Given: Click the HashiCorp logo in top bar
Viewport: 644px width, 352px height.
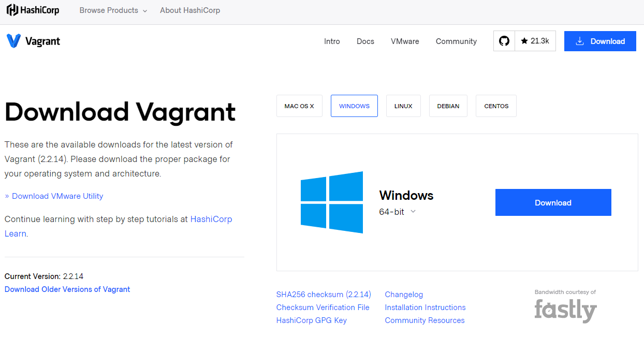Looking at the screenshot, I should (x=33, y=10).
